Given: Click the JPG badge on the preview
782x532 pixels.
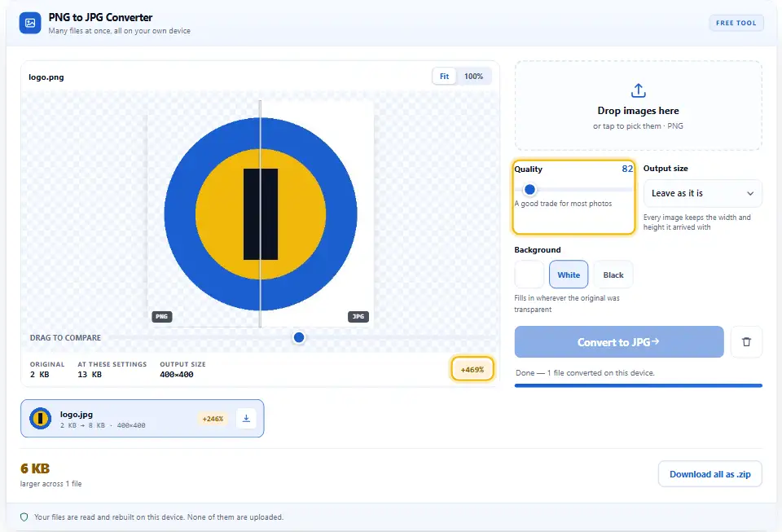Looking at the screenshot, I should (358, 317).
